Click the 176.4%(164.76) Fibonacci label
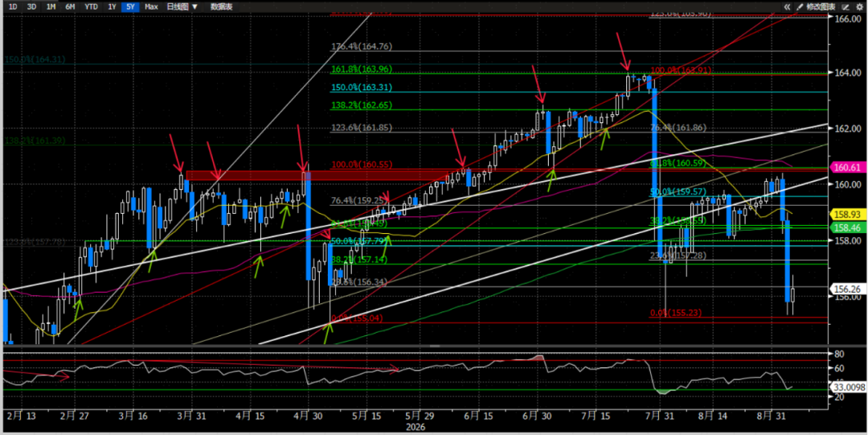Viewport: 868px width, 435px height. pyautogui.click(x=362, y=47)
